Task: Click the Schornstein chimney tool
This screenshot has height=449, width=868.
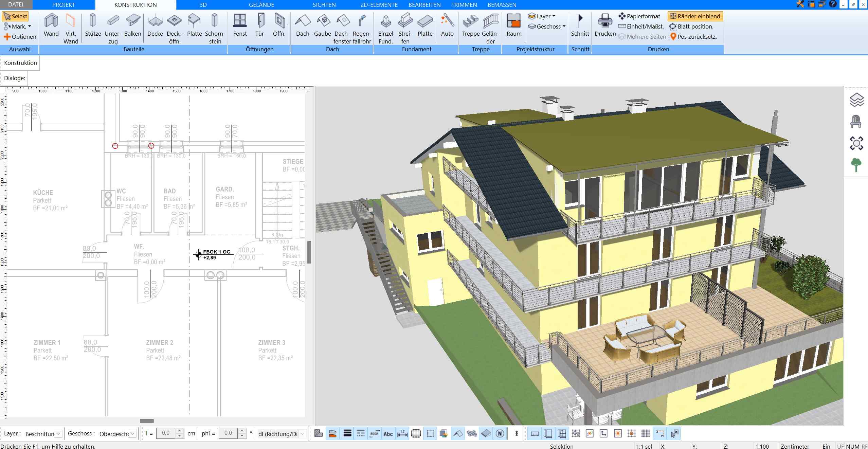Action: pos(215,29)
